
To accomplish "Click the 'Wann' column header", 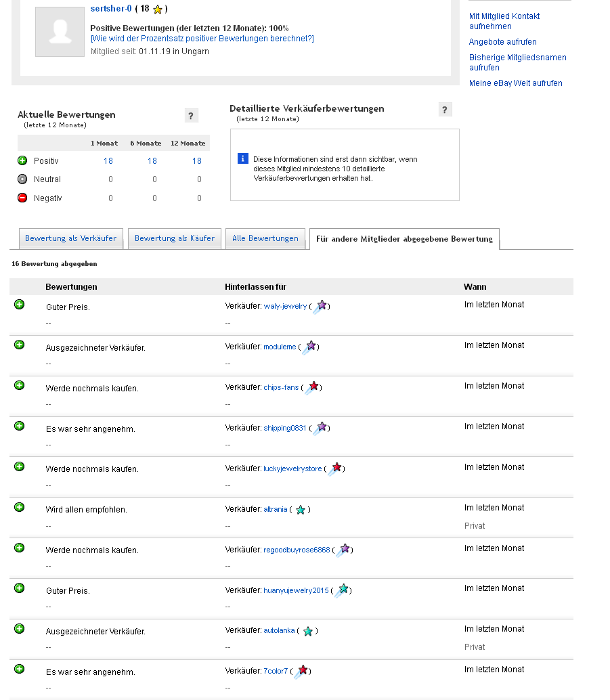I will point(475,287).
